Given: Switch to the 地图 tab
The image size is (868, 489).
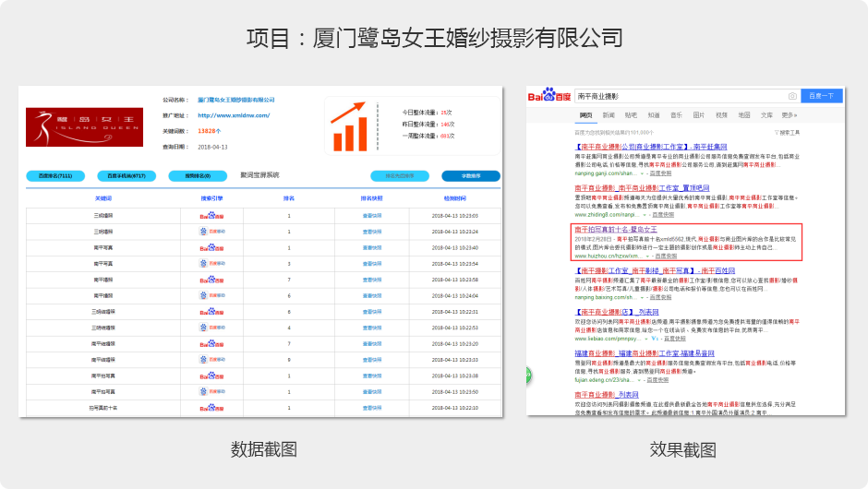Looking at the screenshot, I should (x=744, y=115).
